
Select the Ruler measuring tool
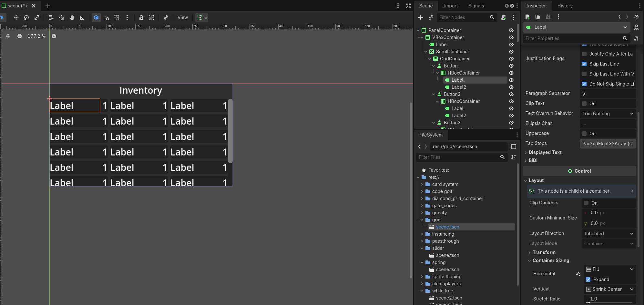[x=82, y=17]
